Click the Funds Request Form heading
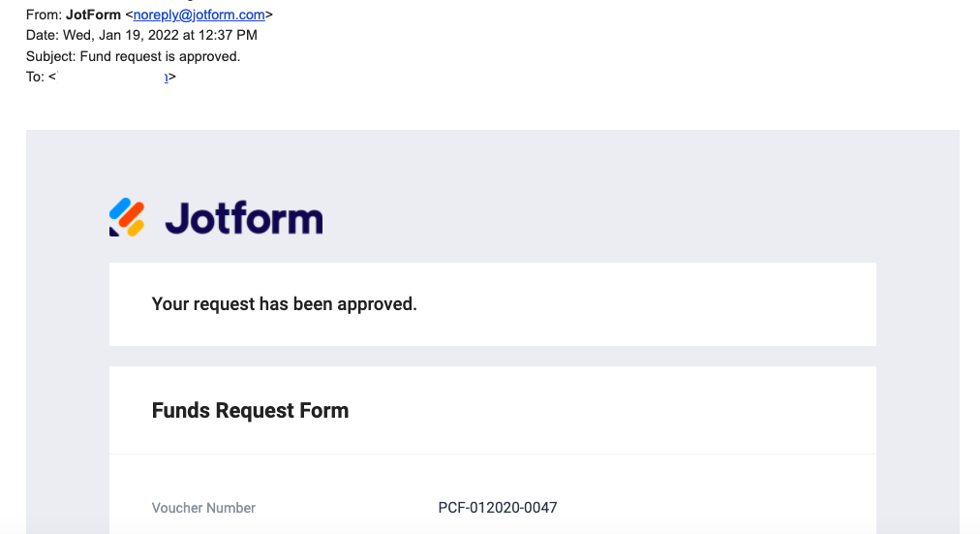This screenshot has height=534, width=980. pyautogui.click(x=250, y=410)
